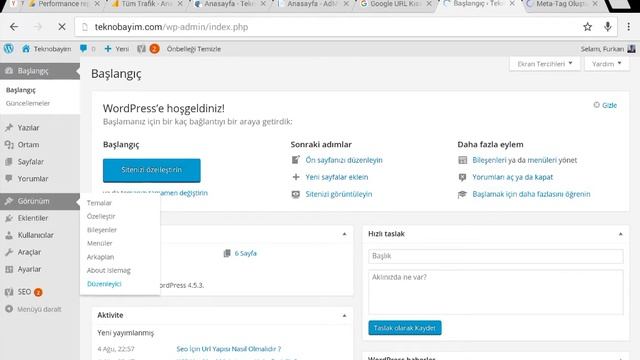Collapse the Hızlı taslak panel arrow

tap(620, 234)
